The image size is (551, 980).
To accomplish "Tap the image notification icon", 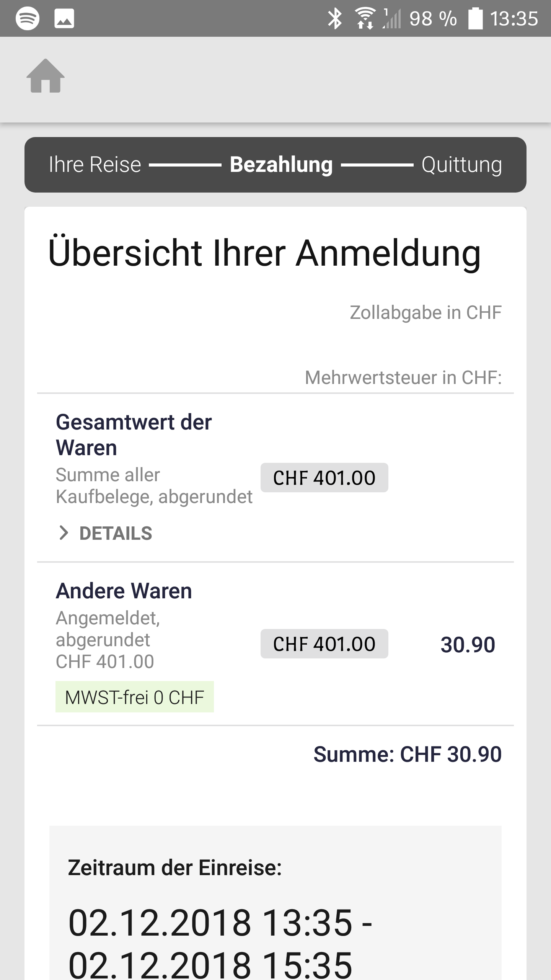I will point(64,18).
